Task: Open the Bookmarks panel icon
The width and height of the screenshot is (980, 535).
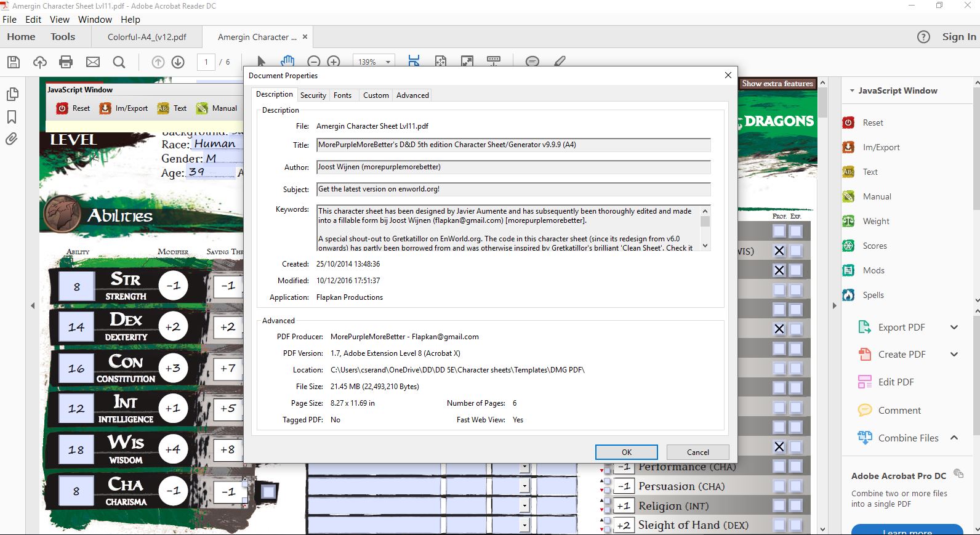Action: tap(12, 117)
